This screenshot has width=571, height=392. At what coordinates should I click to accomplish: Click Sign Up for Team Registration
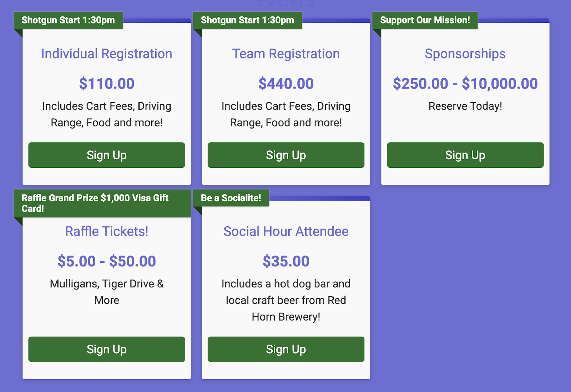point(286,155)
